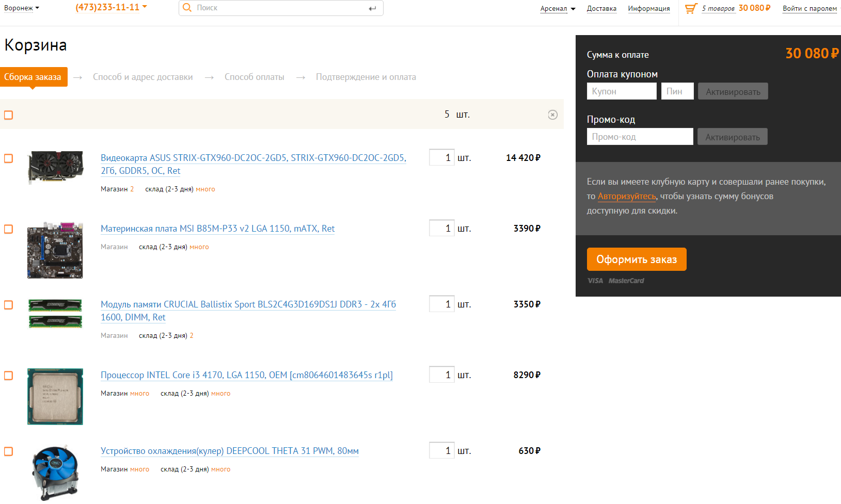The height and width of the screenshot is (504, 841).
Task: Select the Сборка заказа step tab
Action: click(34, 77)
